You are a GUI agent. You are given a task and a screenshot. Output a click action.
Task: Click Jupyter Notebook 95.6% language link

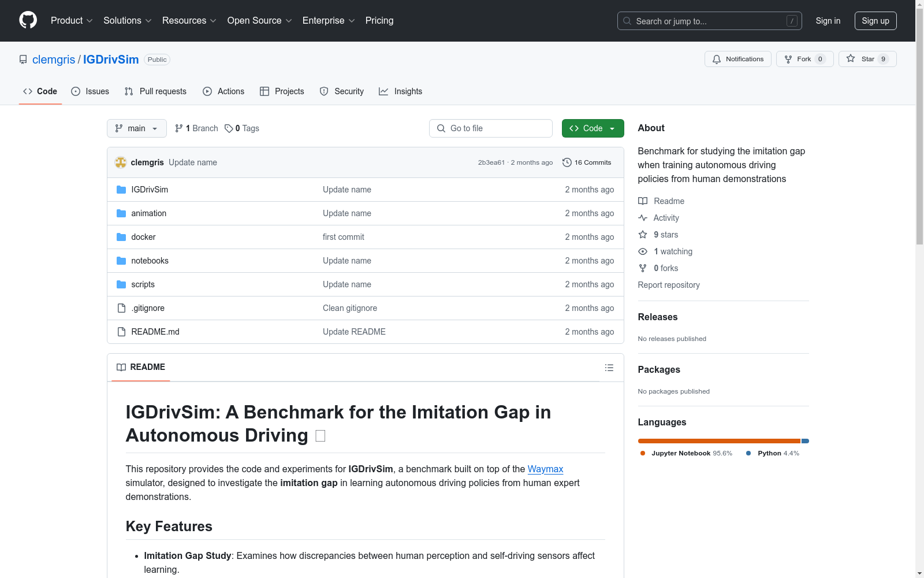(686, 453)
